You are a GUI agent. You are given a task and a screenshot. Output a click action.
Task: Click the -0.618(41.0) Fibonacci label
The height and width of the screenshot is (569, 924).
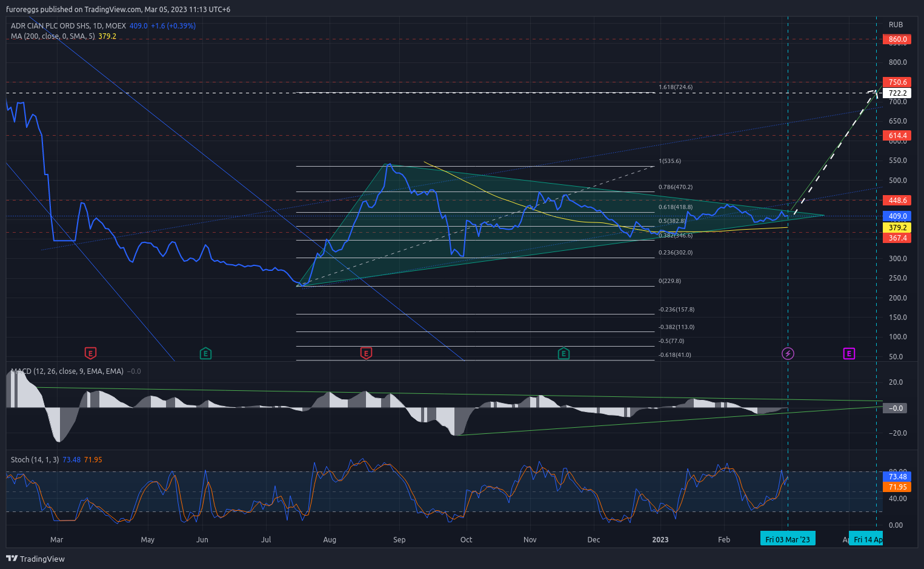[x=675, y=355]
